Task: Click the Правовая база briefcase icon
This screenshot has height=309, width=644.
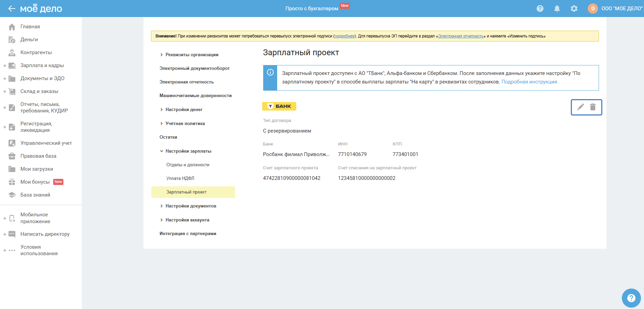Action: tap(12, 156)
